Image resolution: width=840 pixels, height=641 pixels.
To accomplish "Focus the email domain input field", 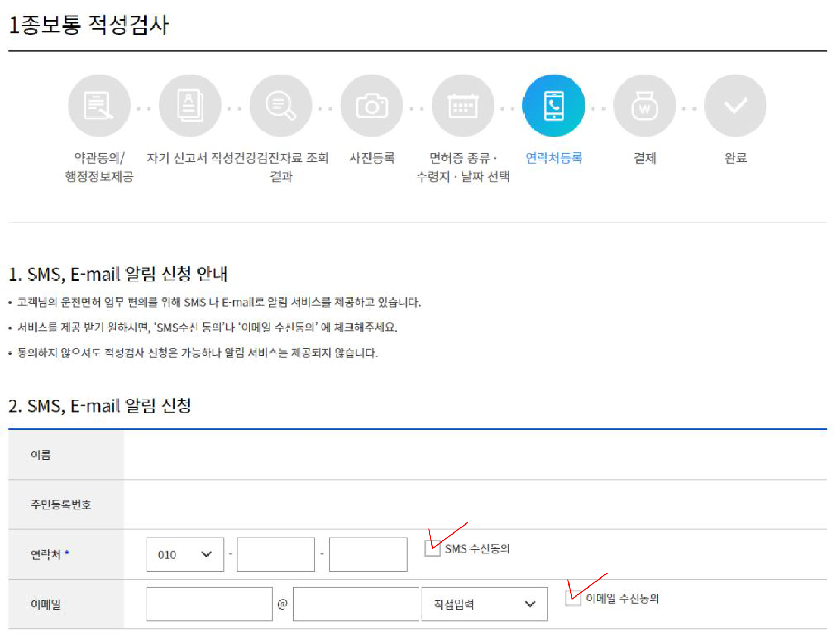I will pos(356,604).
